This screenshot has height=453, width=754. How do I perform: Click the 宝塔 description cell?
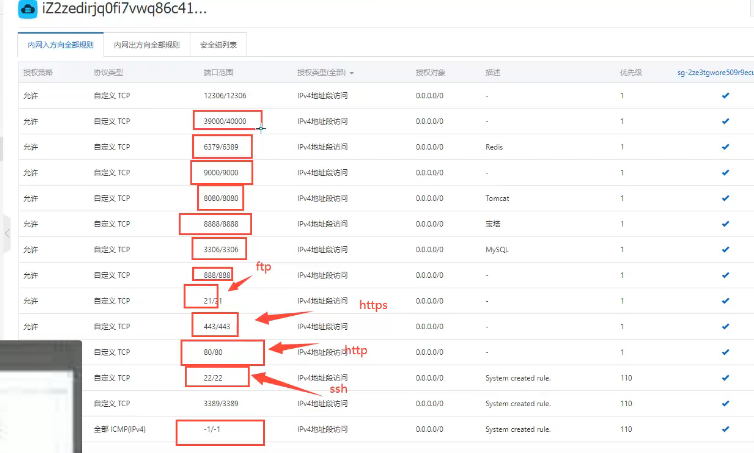[x=493, y=224]
